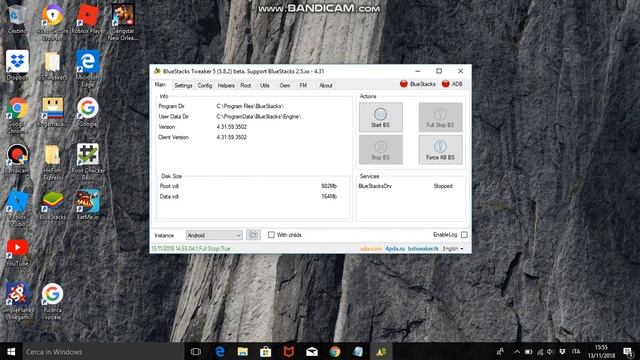This screenshot has width=640, height=360.
Task: Open the McAfee icon on the taskbar
Action: pyautogui.click(x=289, y=351)
